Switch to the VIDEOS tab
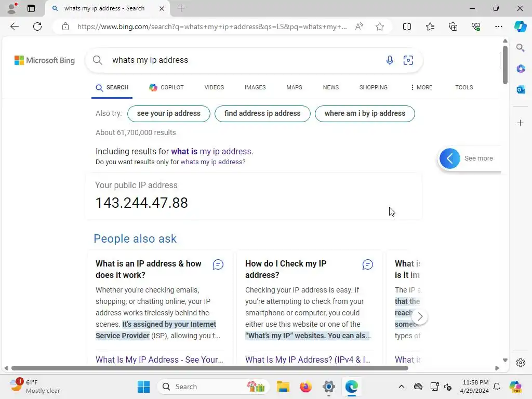The image size is (532, 399). 214,87
